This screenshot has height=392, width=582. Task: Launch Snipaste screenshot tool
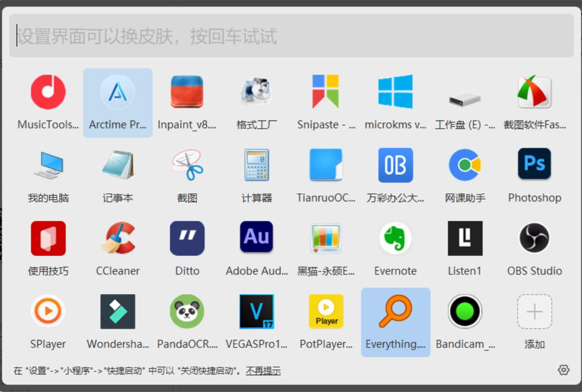325,99
